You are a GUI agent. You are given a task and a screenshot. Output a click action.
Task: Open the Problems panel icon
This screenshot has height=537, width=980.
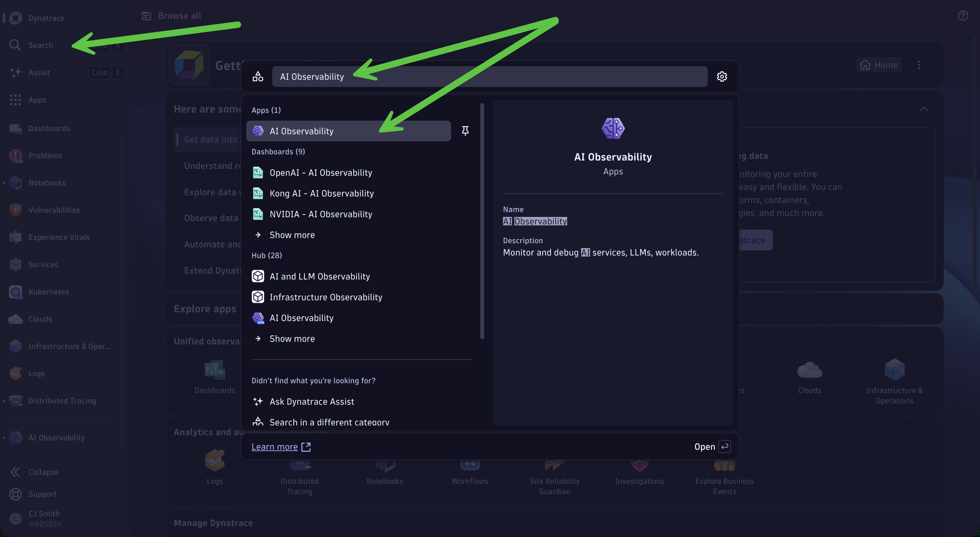pos(15,156)
